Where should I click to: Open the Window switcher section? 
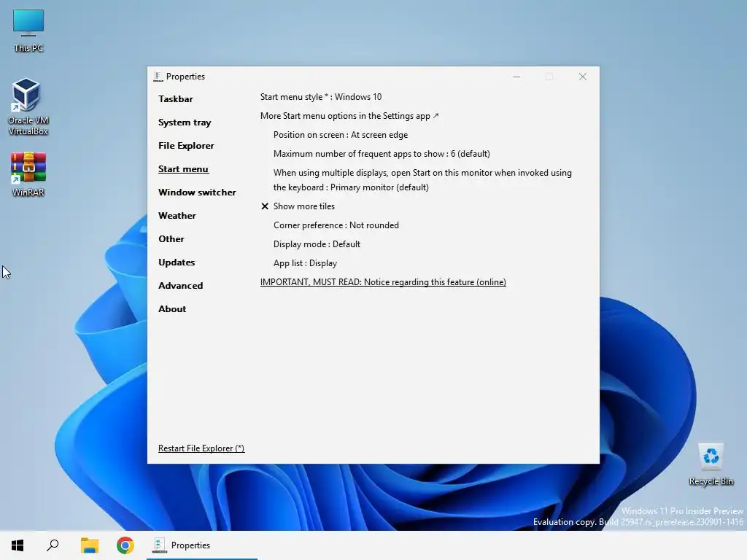pyautogui.click(x=197, y=192)
